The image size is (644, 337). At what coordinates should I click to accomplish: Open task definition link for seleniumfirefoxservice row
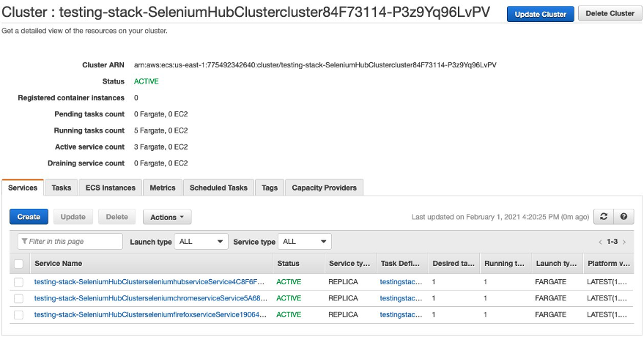[x=401, y=315]
